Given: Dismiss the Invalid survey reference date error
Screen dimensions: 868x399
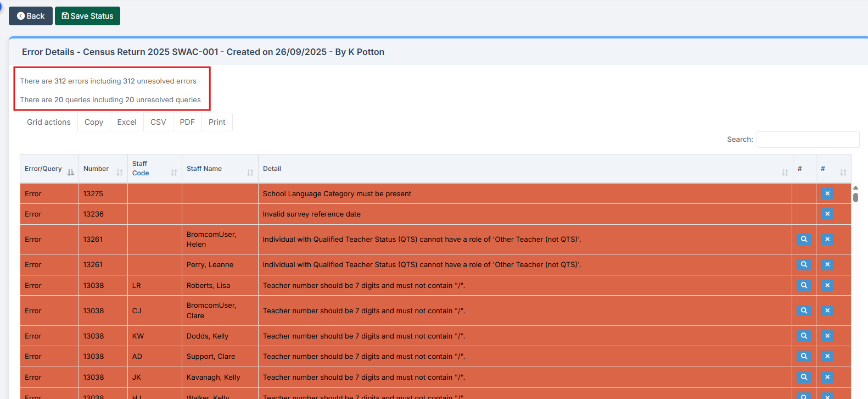Looking at the screenshot, I should click(827, 214).
